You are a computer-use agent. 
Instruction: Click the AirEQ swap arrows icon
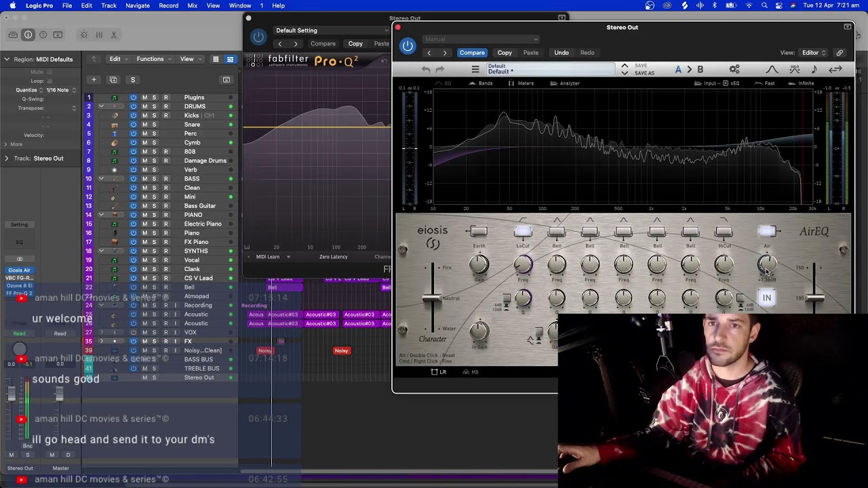tap(835, 69)
